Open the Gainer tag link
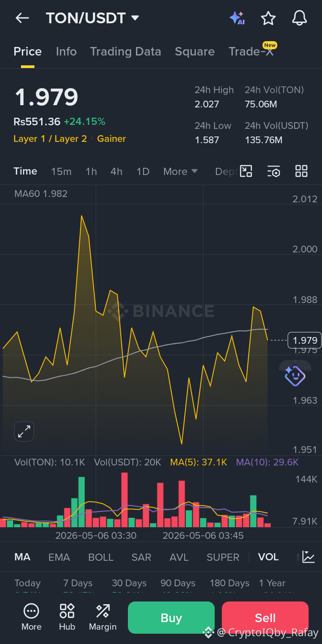This screenshot has height=644, width=322. click(111, 139)
